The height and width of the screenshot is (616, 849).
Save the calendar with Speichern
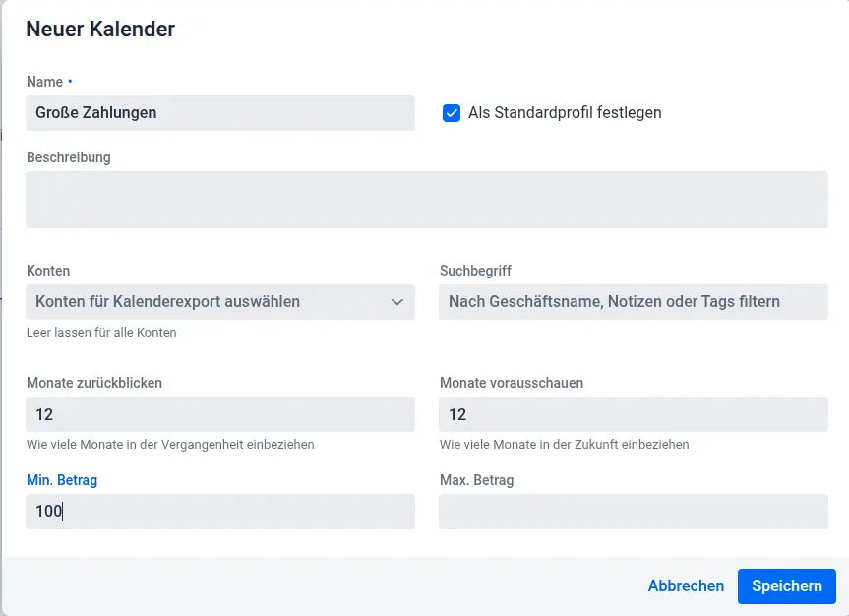[x=786, y=586]
